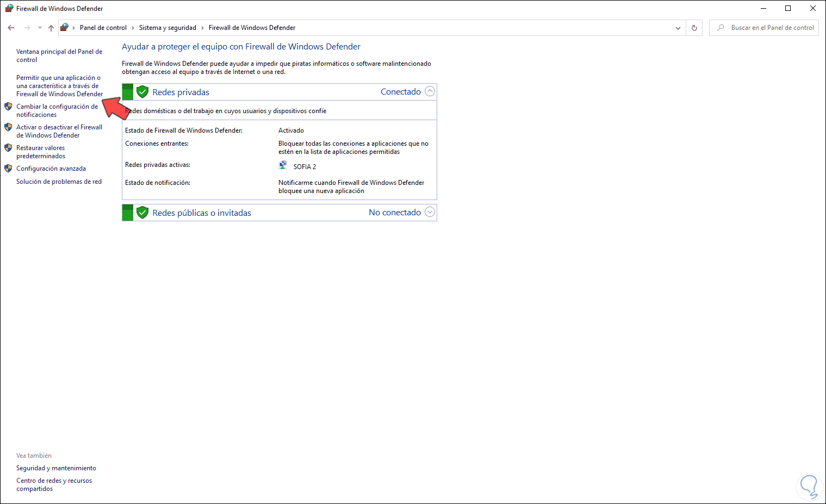
Task: Open 'Permitir que una aplicación' through firewall link
Action: tap(59, 86)
